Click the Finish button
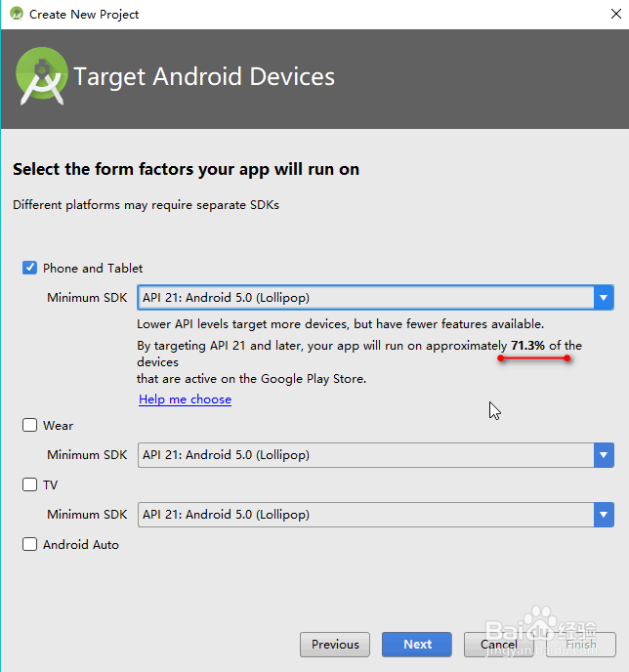Screen dimensions: 629x672 coord(581,644)
